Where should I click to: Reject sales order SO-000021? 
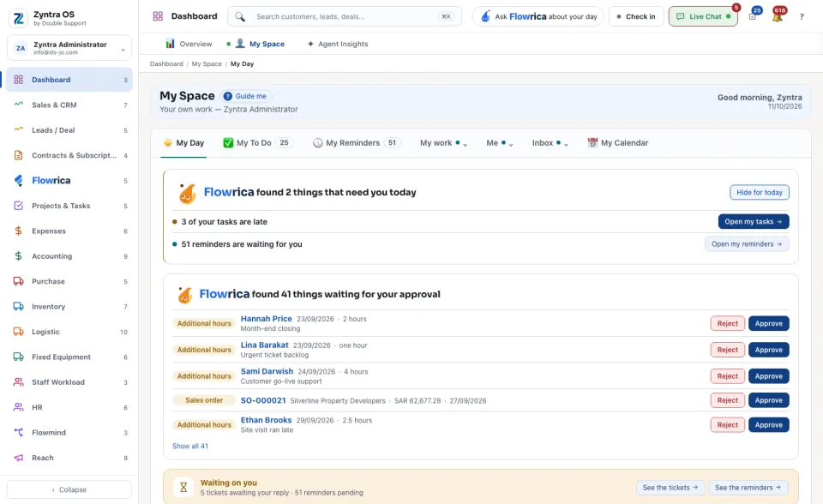tap(728, 400)
